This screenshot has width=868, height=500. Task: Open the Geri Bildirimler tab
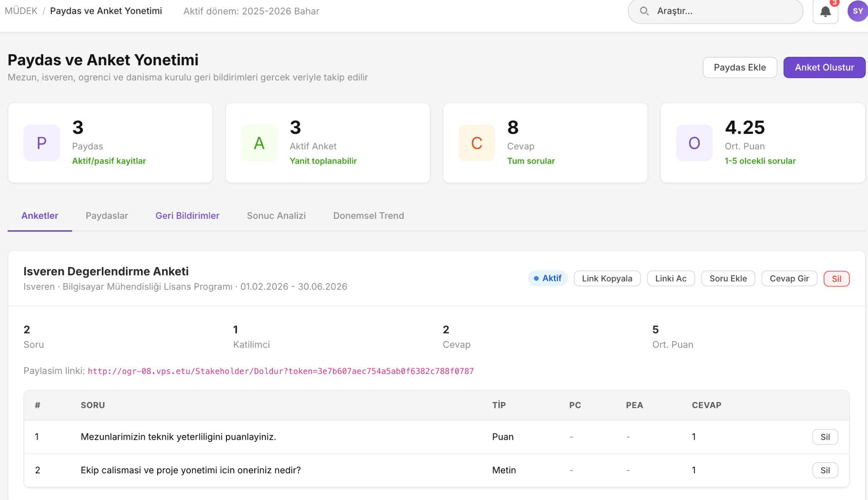coord(187,215)
